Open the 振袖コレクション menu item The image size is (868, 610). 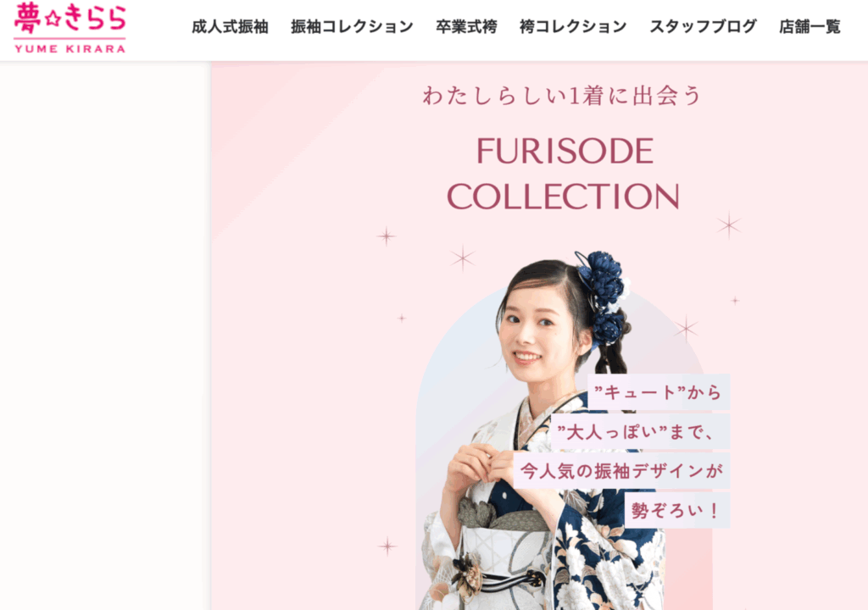[352, 26]
